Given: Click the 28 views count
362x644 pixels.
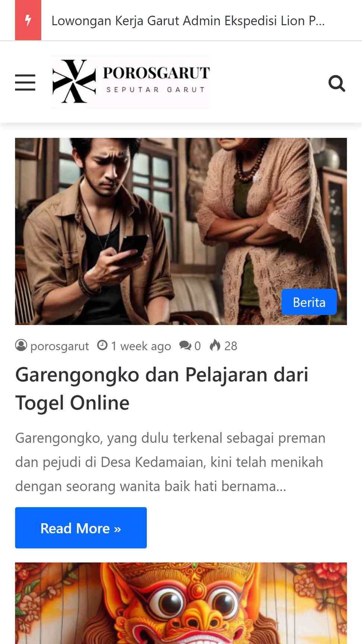Looking at the screenshot, I should pos(231,346).
